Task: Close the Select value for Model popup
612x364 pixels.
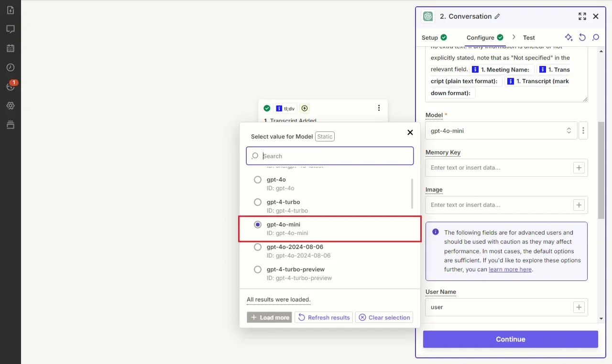Action: pos(410,132)
